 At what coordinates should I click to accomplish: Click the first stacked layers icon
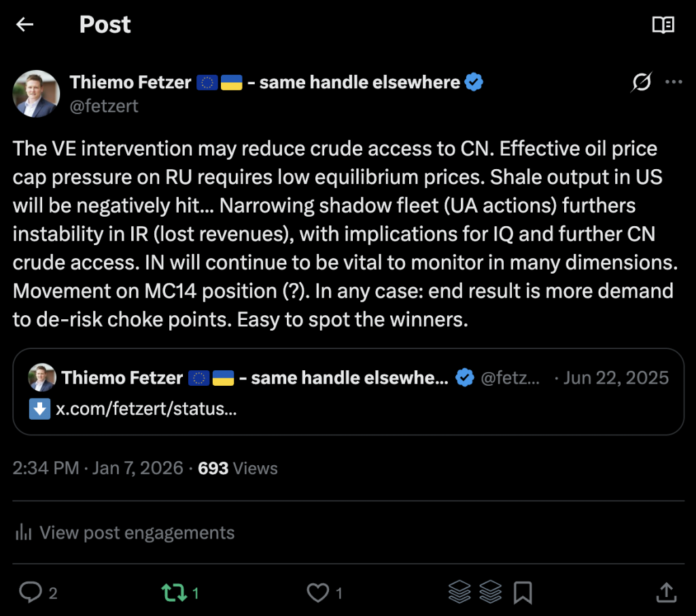point(460,592)
